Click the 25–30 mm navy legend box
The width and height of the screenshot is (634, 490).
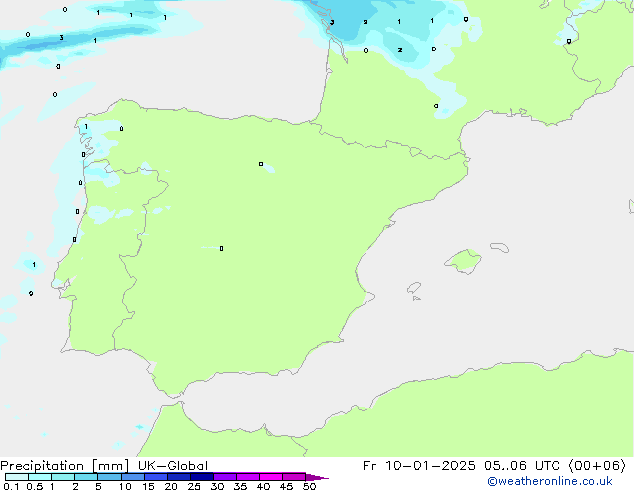(201, 477)
